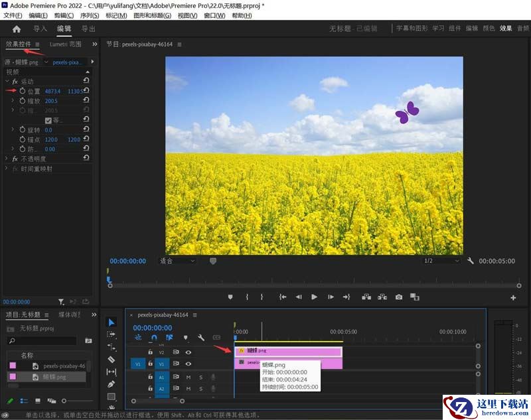Screen dimensions: 531x420
Task: Solo audio track A1
Action: pyautogui.click(x=201, y=377)
